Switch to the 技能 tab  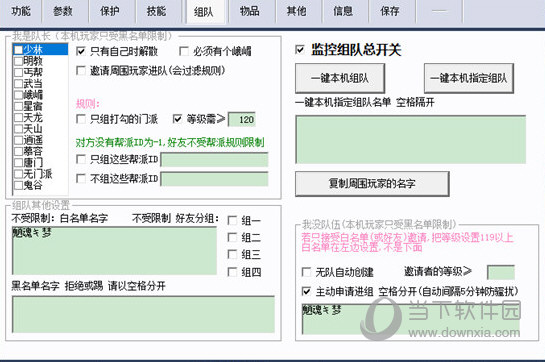[156, 11]
